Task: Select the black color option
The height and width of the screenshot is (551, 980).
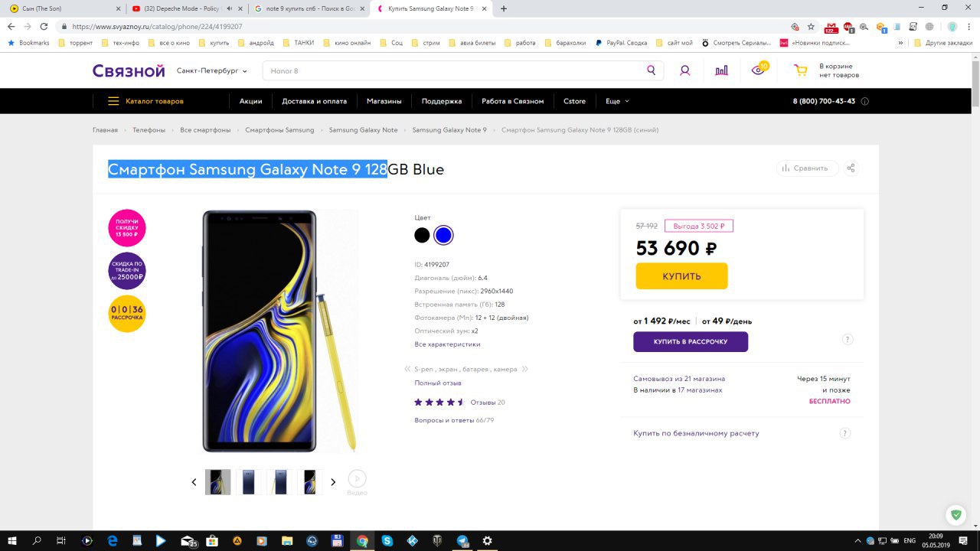Action: [x=422, y=235]
